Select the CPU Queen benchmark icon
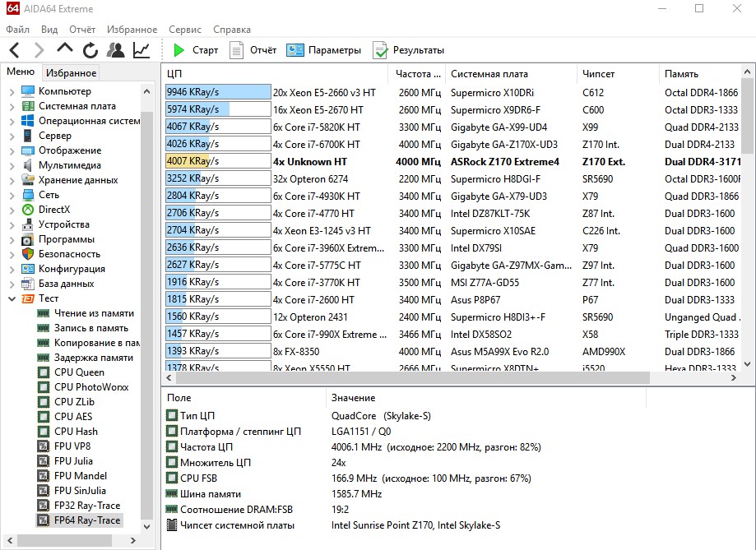This screenshot has height=550, width=756. coord(44,372)
